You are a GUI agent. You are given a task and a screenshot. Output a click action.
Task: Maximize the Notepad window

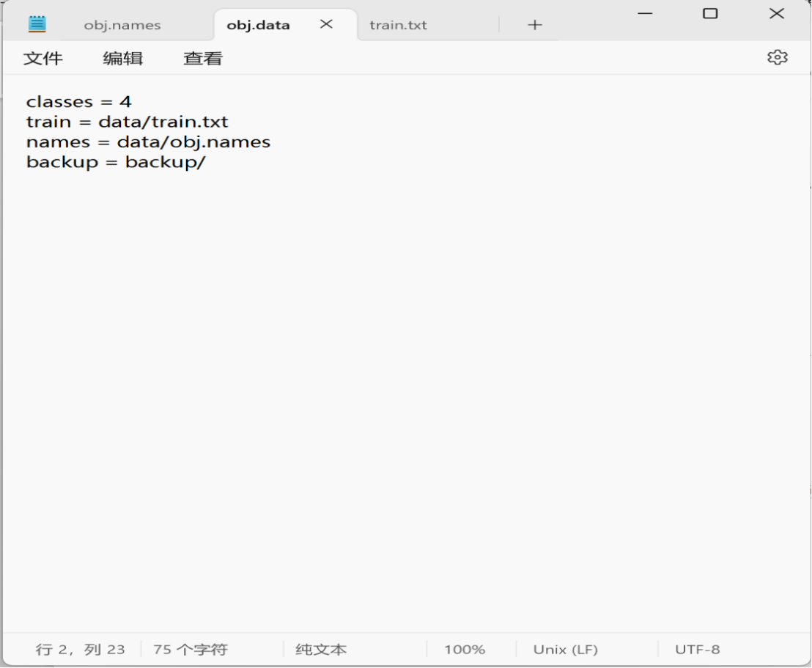click(x=710, y=13)
